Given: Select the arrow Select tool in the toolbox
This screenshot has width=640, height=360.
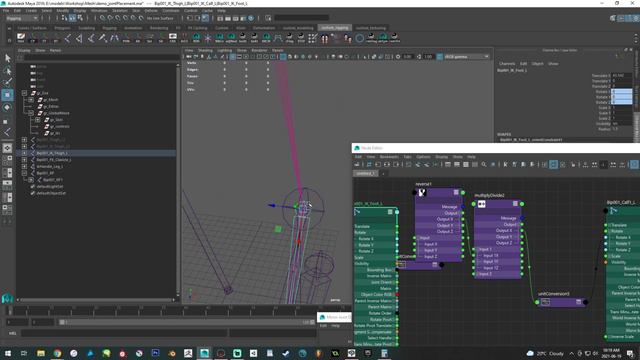Looking at the screenshot, I should click(7, 58).
